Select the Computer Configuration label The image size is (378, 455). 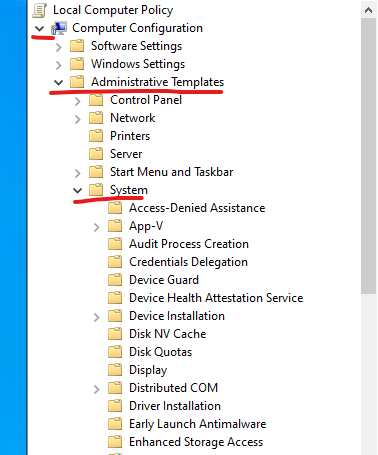[x=137, y=28]
